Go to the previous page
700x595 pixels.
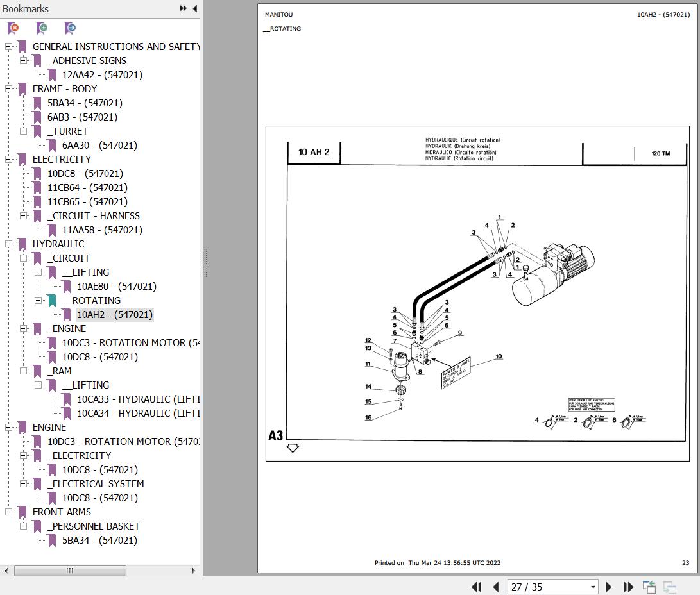496,587
